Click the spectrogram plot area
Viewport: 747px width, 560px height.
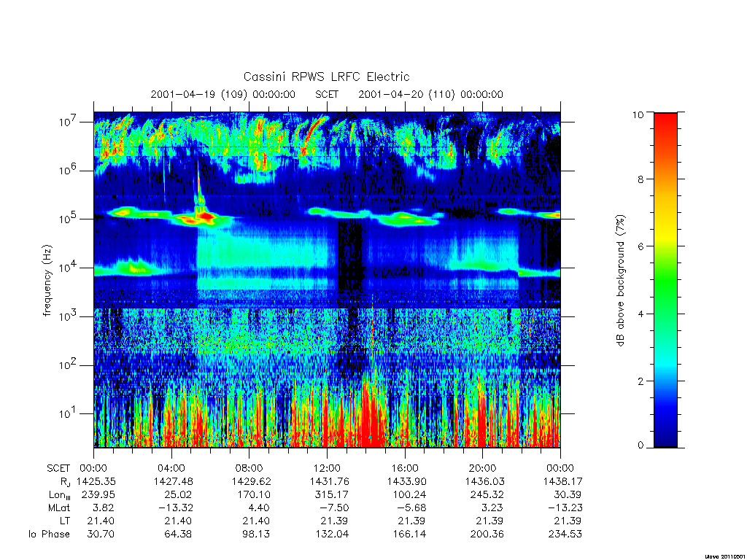pos(327,280)
